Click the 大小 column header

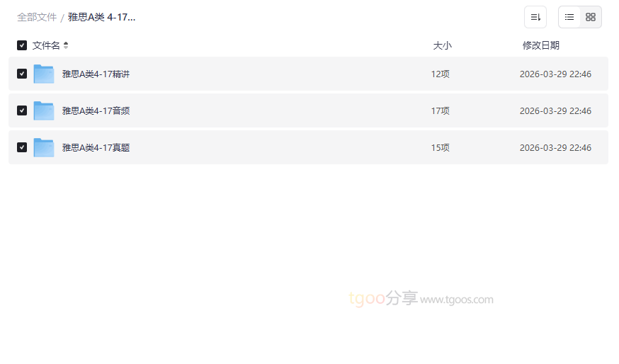pyautogui.click(x=442, y=45)
